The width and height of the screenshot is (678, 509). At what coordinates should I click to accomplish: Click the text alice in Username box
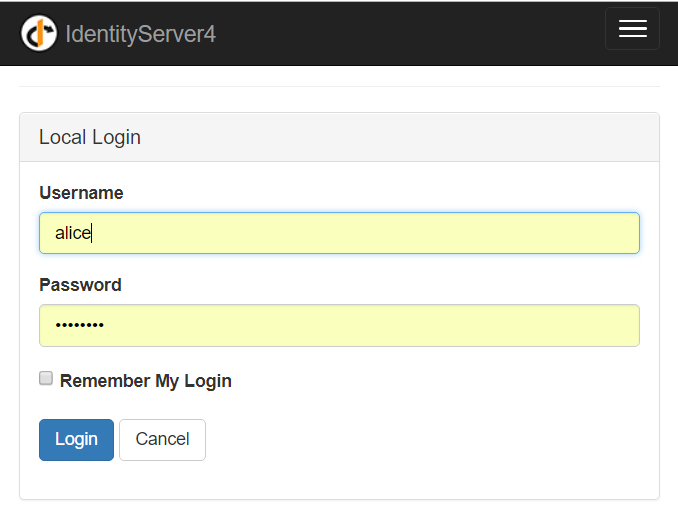coord(72,233)
